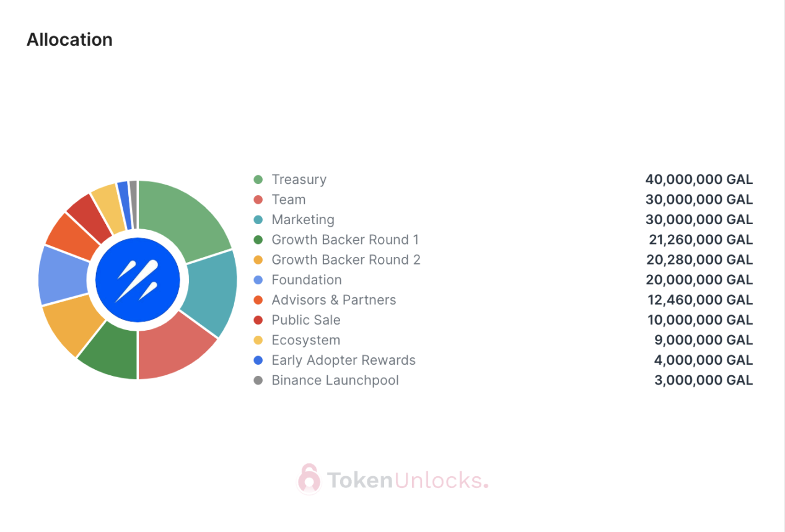The height and width of the screenshot is (532, 785).
Task: Click the TokenUnlocks padlock logo icon
Action: click(x=309, y=479)
